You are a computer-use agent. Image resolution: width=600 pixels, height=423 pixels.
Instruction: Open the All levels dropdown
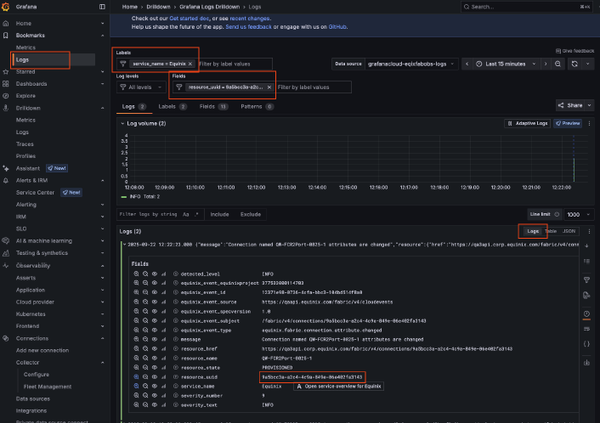click(x=141, y=87)
